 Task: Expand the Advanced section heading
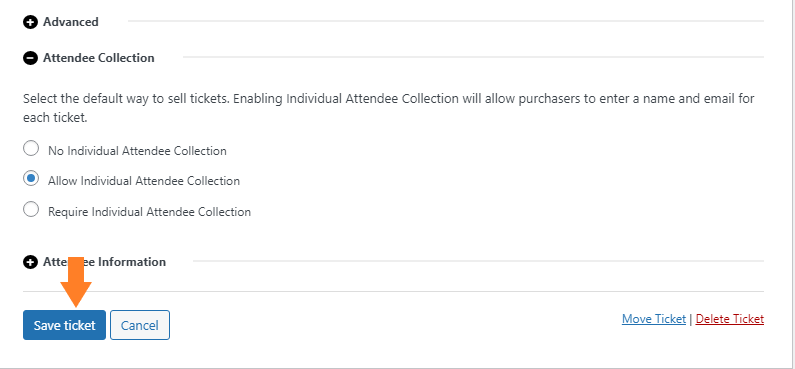[70, 22]
